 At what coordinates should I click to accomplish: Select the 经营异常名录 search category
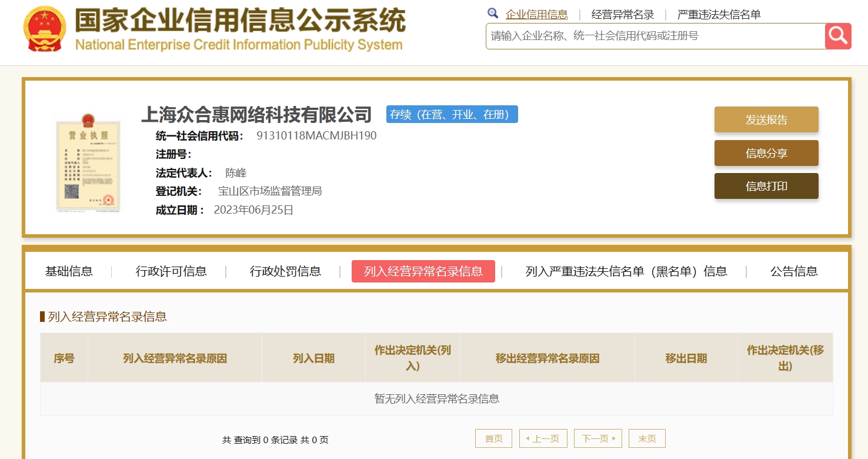tap(623, 15)
